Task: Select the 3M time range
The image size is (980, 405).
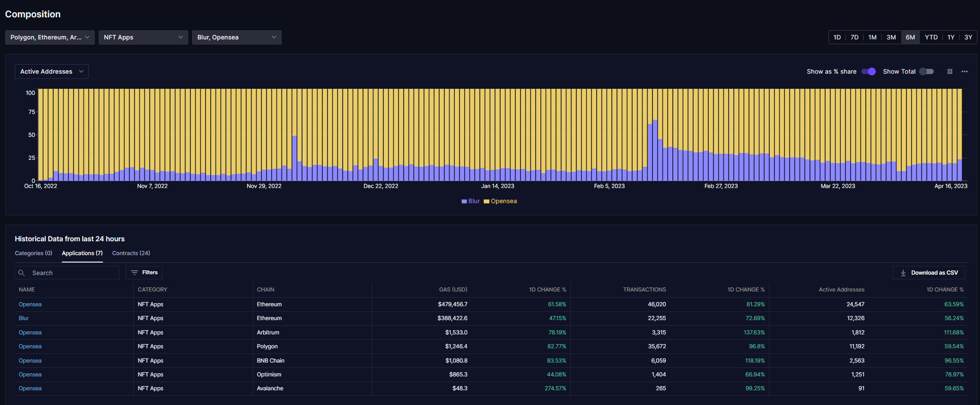Action: pyautogui.click(x=891, y=37)
